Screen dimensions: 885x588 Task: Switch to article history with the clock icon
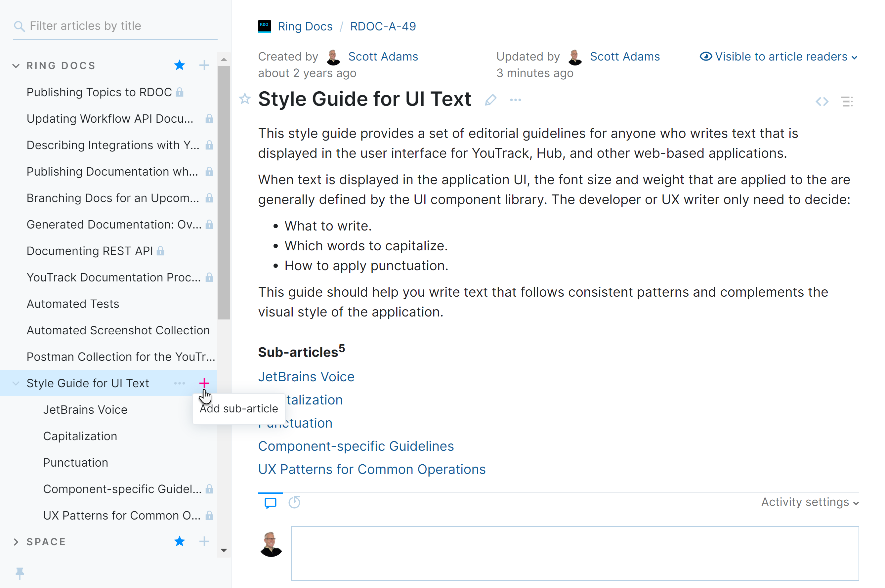click(x=294, y=502)
